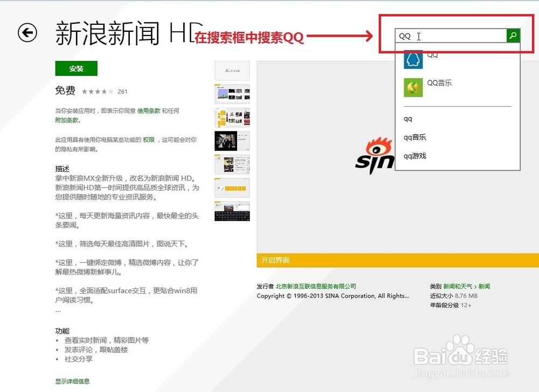The height and width of the screenshot is (392, 539).
Task: Select the QQ penguin icon suggestion
Action: point(413,59)
